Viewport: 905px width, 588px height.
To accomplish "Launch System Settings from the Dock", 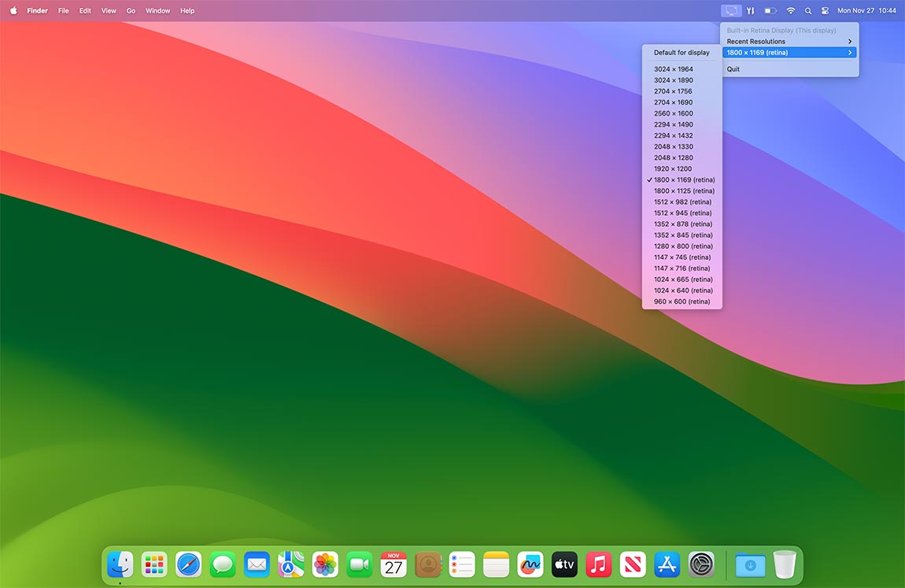I will pyautogui.click(x=701, y=564).
